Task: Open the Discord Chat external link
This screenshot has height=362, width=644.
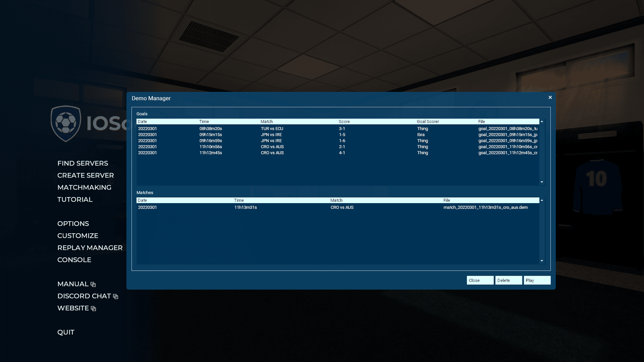Action: click(x=88, y=296)
